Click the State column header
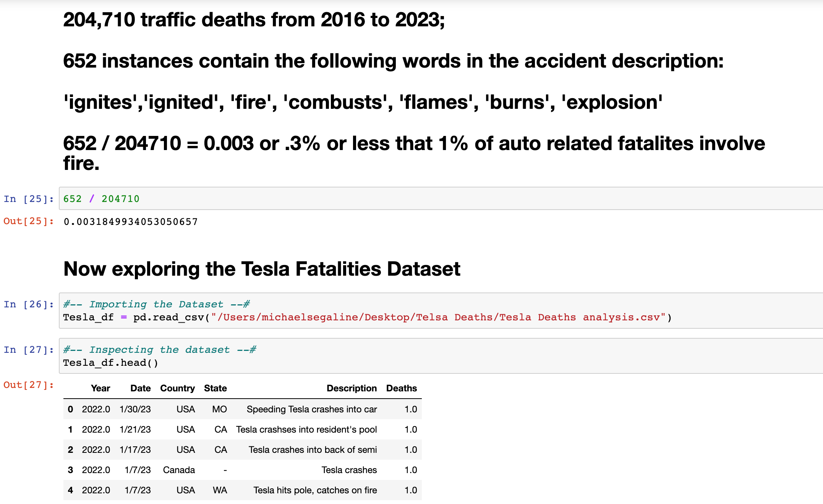823x504 pixels. point(215,388)
